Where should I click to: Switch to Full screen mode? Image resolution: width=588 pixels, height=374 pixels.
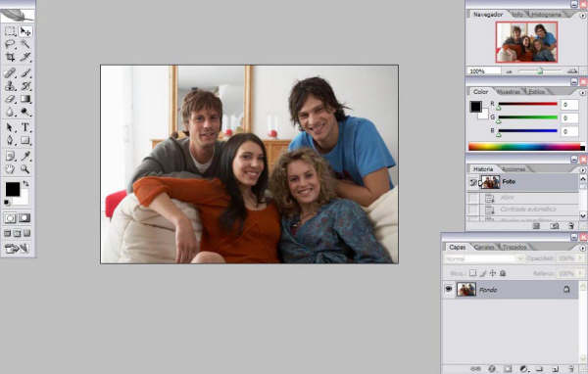pos(27,233)
